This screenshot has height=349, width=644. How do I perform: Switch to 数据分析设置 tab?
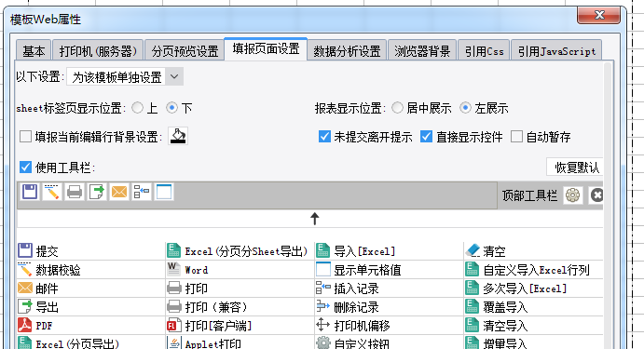(347, 51)
